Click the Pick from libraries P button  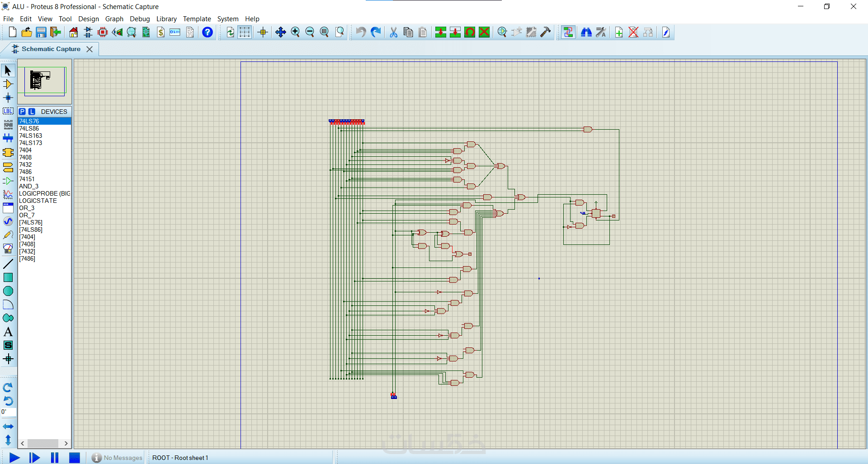pyautogui.click(x=23, y=112)
